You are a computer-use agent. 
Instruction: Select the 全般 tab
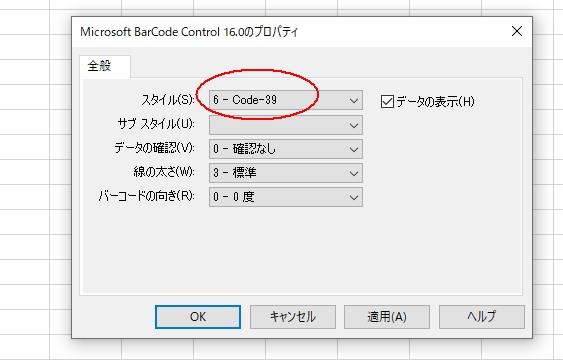(105, 66)
